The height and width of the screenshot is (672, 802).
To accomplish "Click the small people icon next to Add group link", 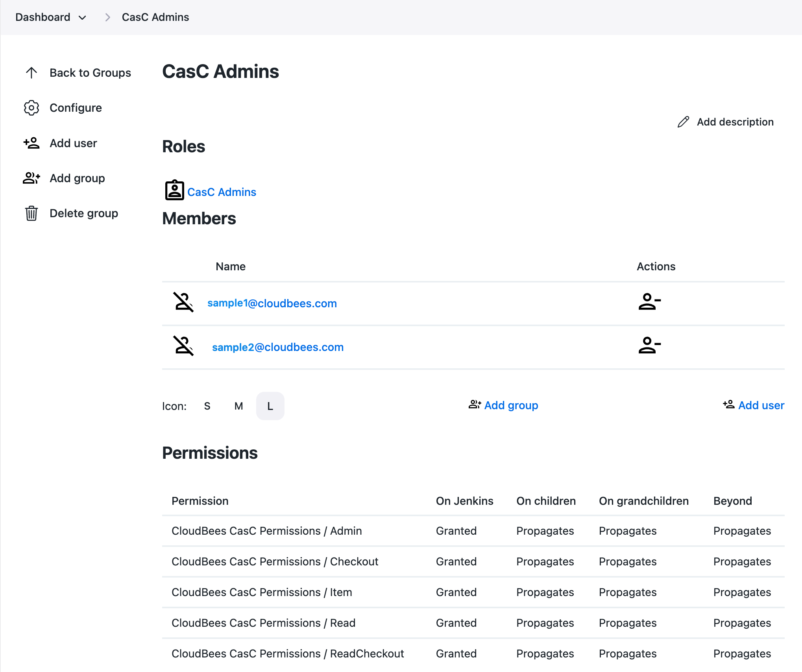I will (475, 404).
